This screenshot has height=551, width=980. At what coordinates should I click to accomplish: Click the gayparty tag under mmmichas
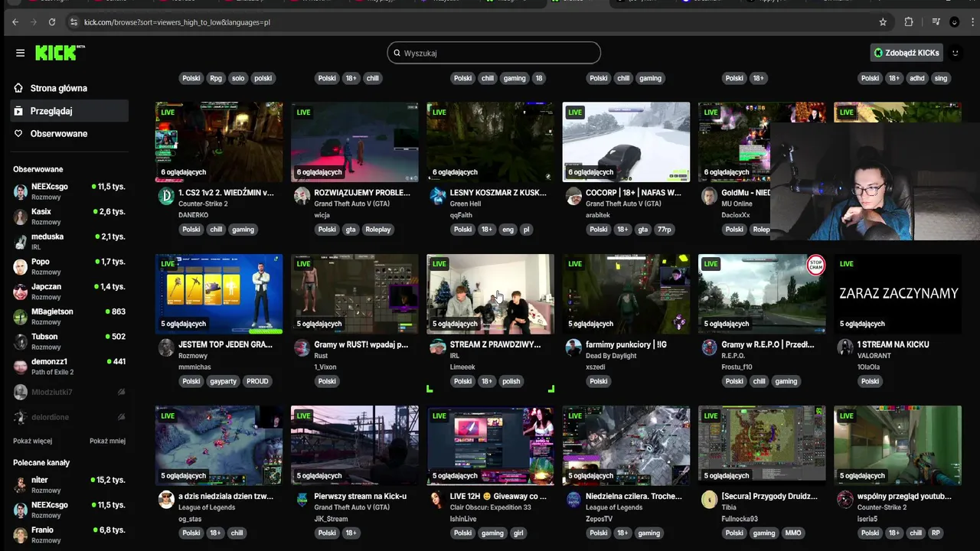223,381
